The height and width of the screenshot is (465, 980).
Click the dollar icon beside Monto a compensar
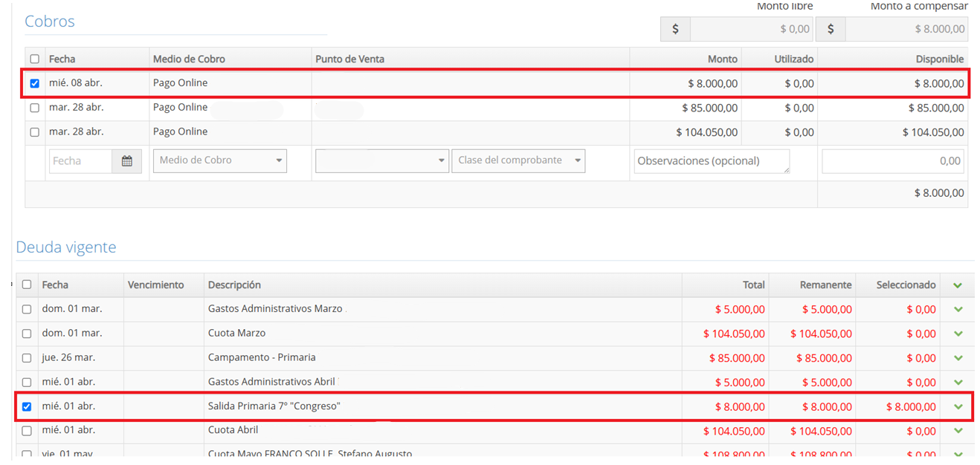(x=831, y=29)
